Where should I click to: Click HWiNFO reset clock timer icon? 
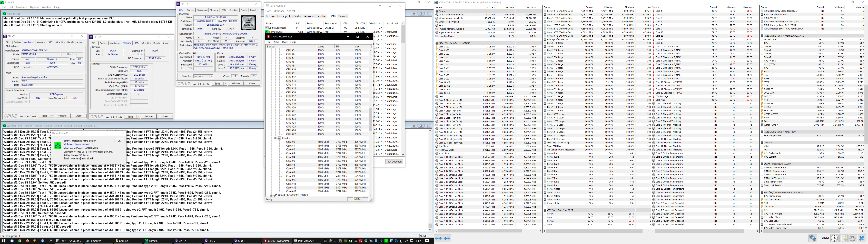tap(834, 238)
